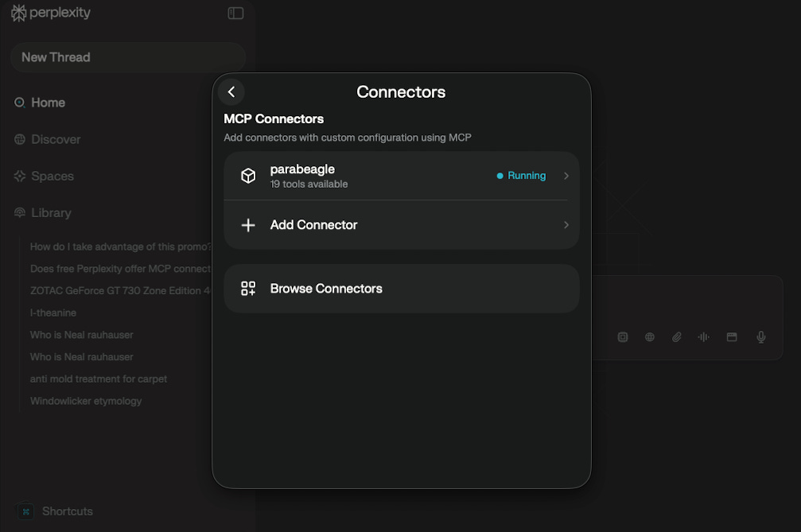The height and width of the screenshot is (532, 801).
Task: Select Add Connector
Action: point(402,225)
